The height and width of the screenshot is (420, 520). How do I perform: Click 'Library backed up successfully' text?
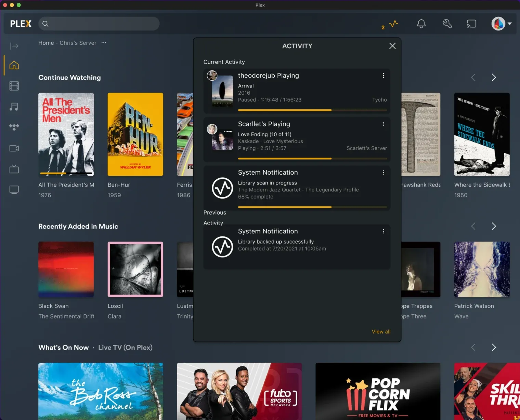point(276,242)
